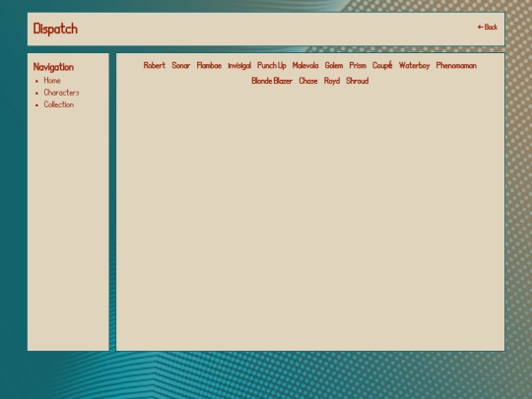Select the Waterboy character link

pos(414,65)
